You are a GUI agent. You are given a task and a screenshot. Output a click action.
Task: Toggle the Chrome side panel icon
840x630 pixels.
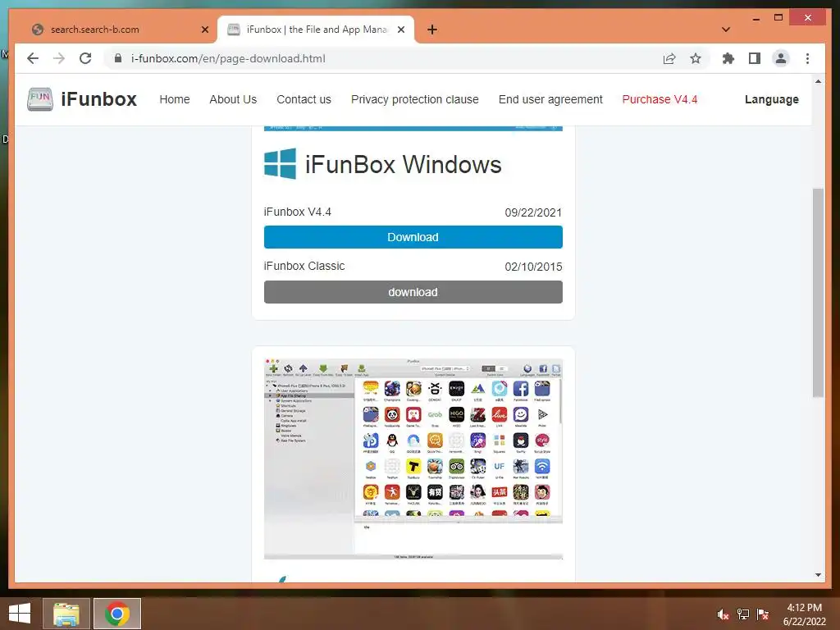(755, 58)
